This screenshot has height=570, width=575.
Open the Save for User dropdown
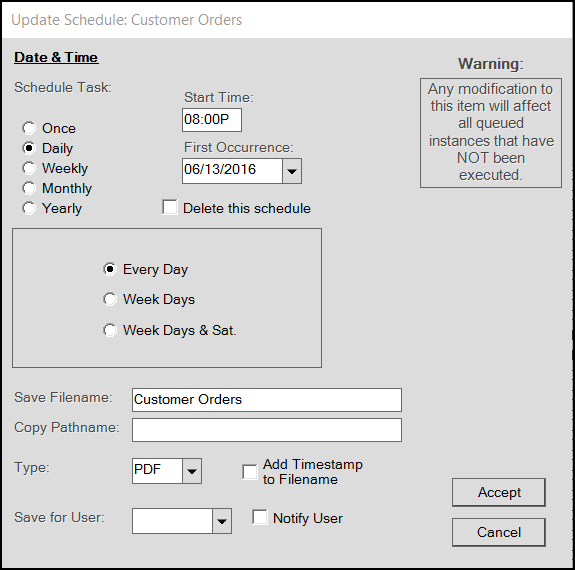point(222,521)
